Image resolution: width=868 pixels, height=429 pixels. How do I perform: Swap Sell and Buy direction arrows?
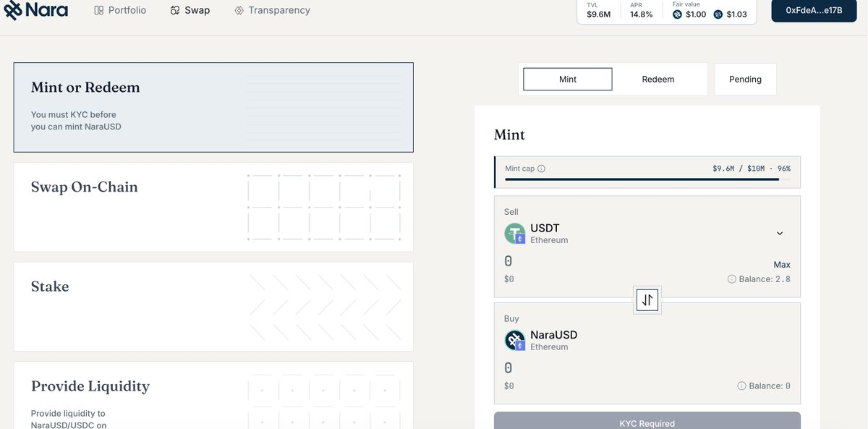(x=647, y=300)
